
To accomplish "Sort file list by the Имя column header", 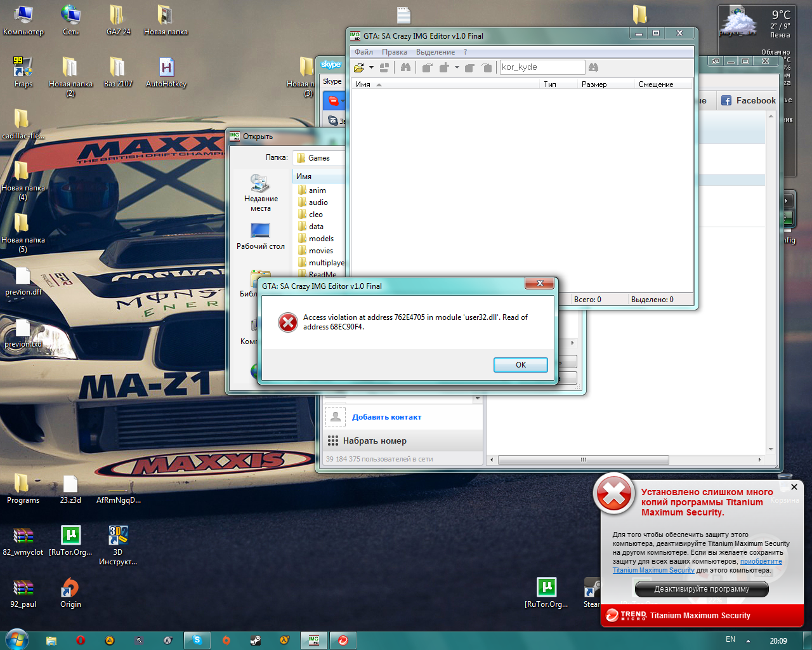I will click(x=445, y=84).
